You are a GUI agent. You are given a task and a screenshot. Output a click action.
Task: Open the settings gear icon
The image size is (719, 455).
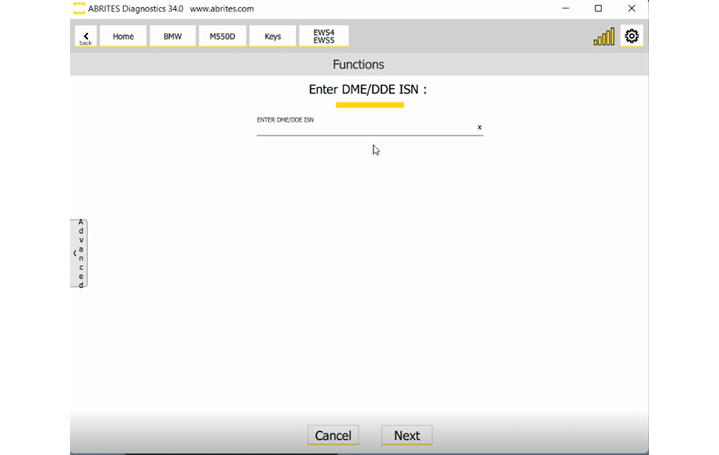(631, 37)
